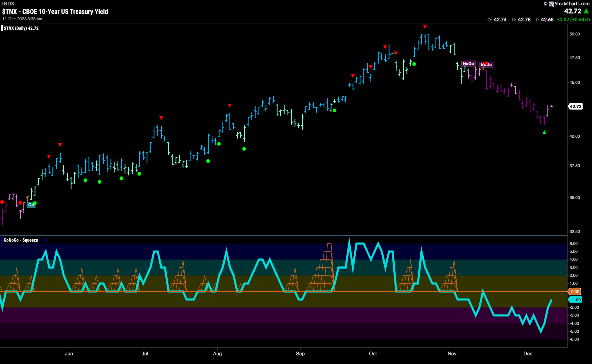Click the $TNX (Daily) legend label
The width and height of the screenshot is (592, 364).
tap(21, 28)
